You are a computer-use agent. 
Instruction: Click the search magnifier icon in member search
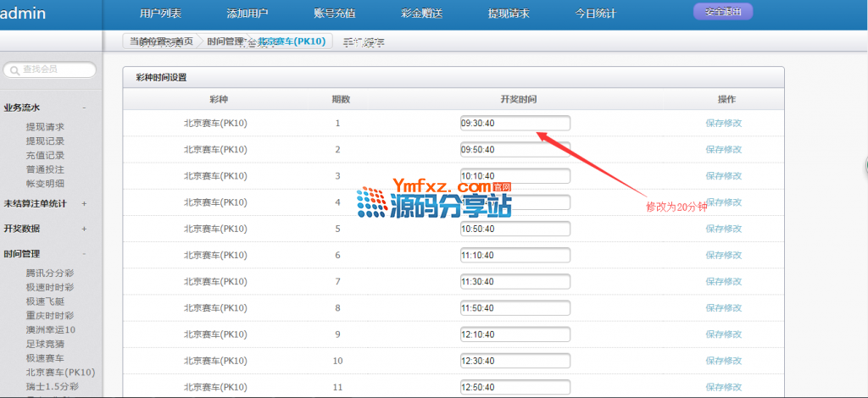click(x=14, y=69)
